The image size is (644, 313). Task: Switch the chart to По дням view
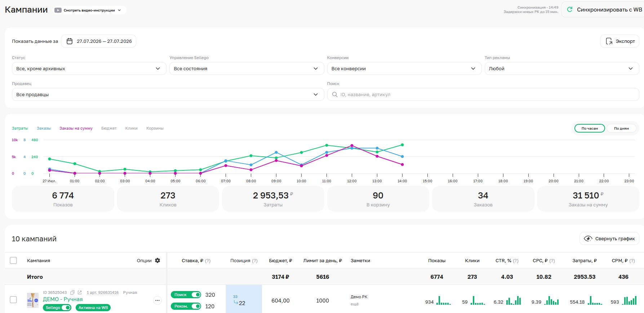coord(621,128)
